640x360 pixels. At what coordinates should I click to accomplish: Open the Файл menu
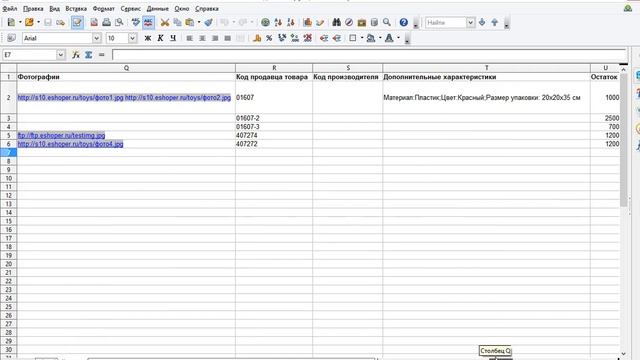[10, 9]
